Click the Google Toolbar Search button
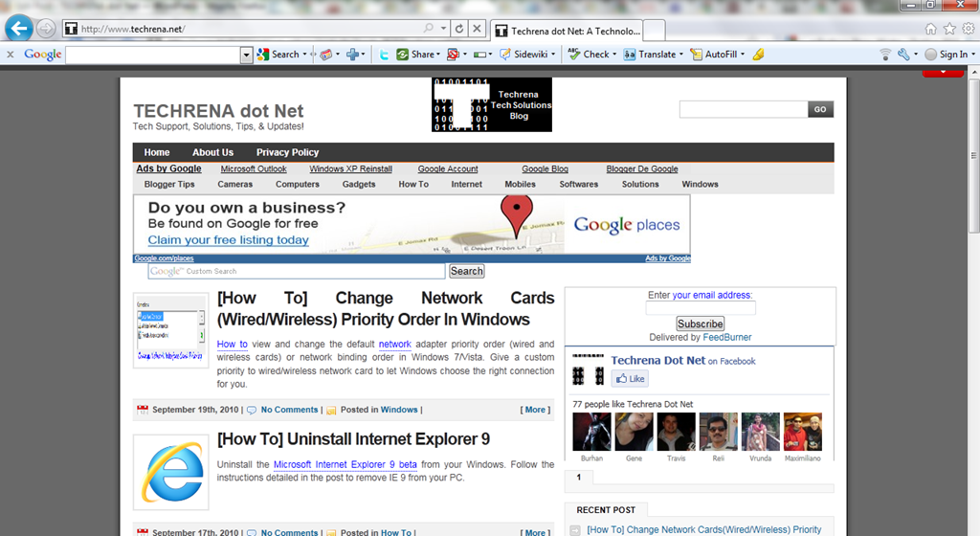980x536 pixels. 278,55
